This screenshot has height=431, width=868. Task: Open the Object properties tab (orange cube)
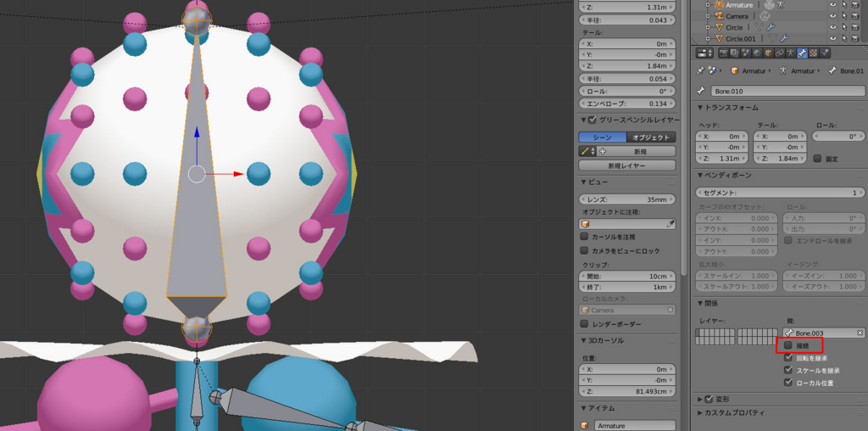click(768, 53)
